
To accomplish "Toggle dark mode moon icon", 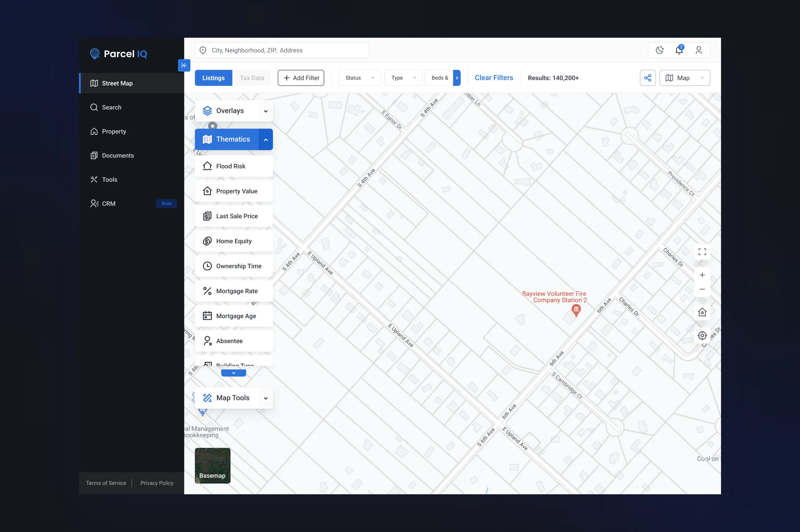I will click(x=659, y=50).
